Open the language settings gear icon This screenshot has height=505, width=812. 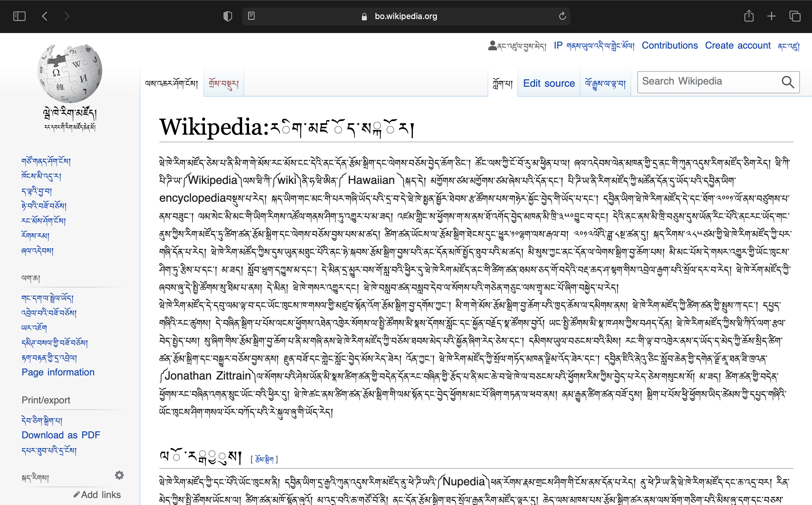[x=119, y=475]
